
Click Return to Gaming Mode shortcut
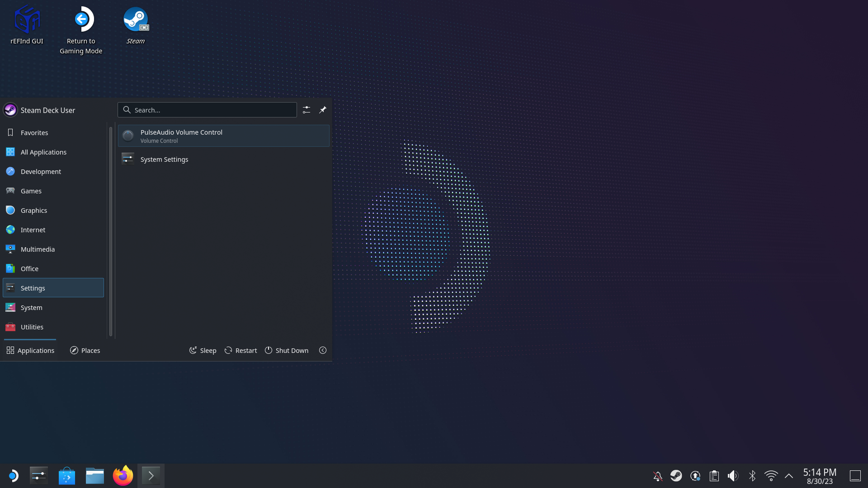click(x=81, y=19)
